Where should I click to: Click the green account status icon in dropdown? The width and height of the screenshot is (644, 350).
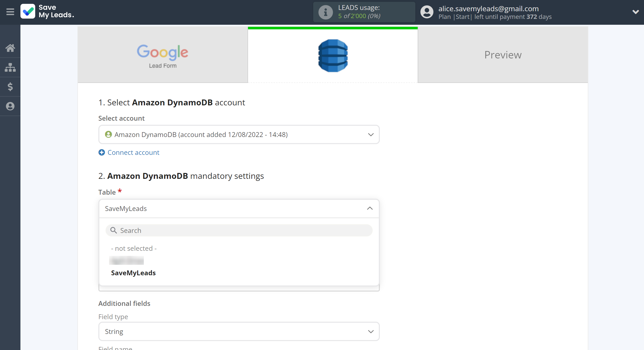pyautogui.click(x=108, y=134)
